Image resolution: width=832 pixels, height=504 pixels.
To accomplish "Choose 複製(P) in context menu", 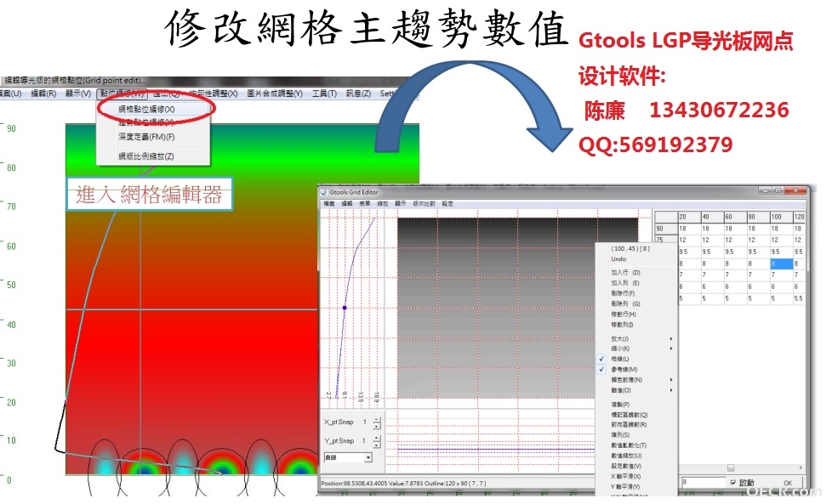I will coord(620,405).
